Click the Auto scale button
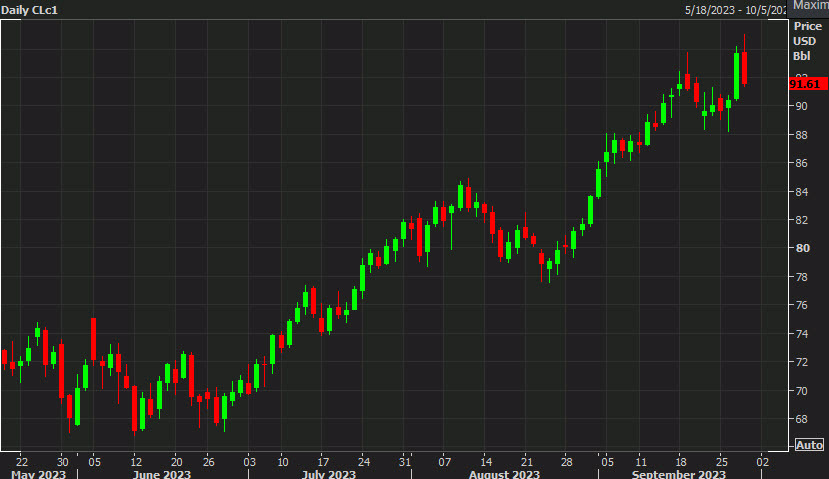The width and height of the screenshot is (829, 479). pos(809,445)
